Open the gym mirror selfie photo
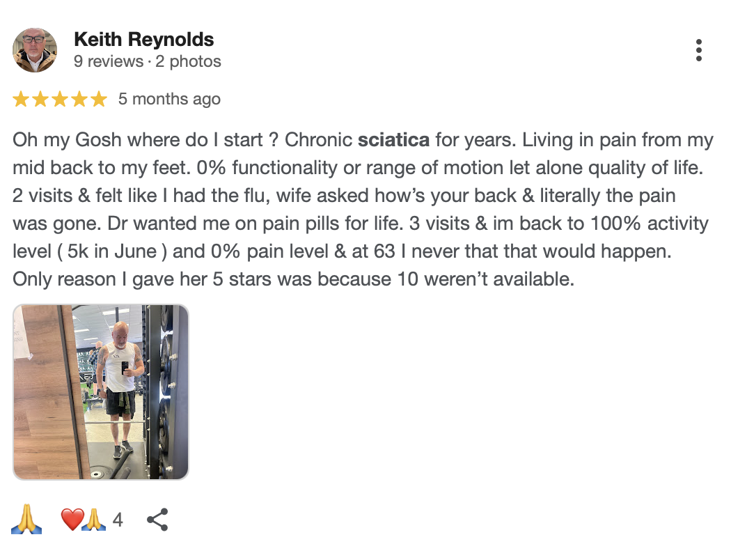 [101, 392]
